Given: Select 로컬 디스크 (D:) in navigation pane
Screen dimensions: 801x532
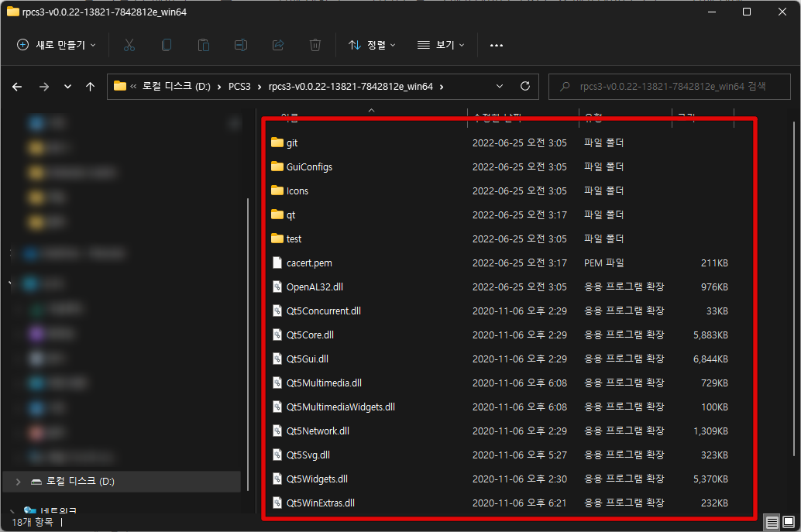Looking at the screenshot, I should click(x=122, y=482).
